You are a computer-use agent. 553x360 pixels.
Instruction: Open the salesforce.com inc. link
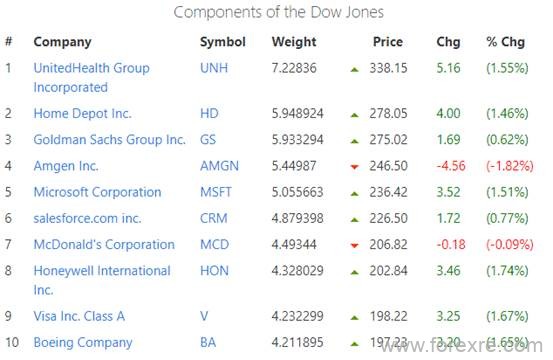pyautogui.click(x=87, y=218)
